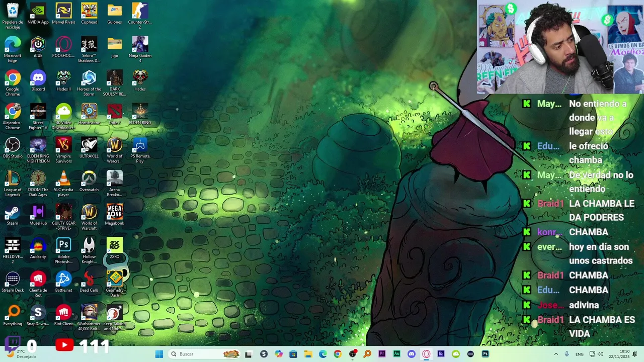The height and width of the screenshot is (362, 644).
Task: Launch Audacity from the desktop
Action: (x=38, y=249)
